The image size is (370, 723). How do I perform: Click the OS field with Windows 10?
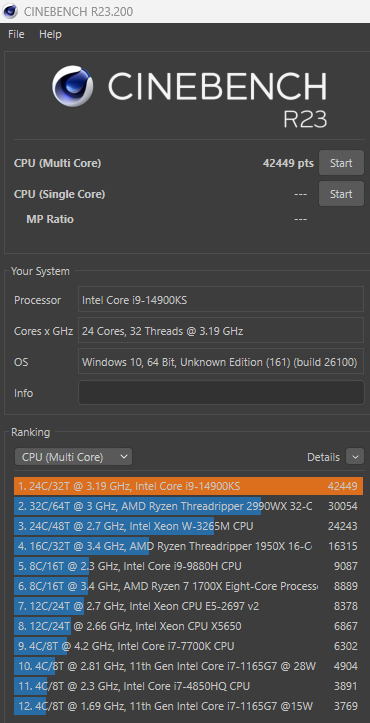tap(221, 362)
